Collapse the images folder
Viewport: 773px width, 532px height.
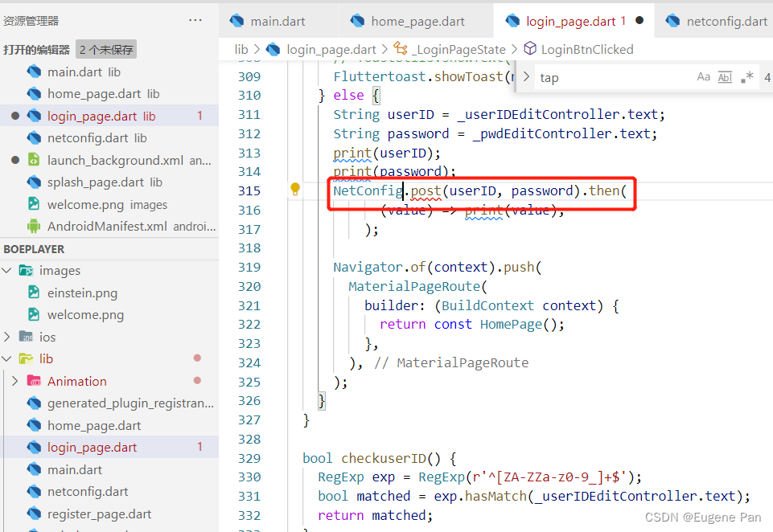tap(6, 270)
